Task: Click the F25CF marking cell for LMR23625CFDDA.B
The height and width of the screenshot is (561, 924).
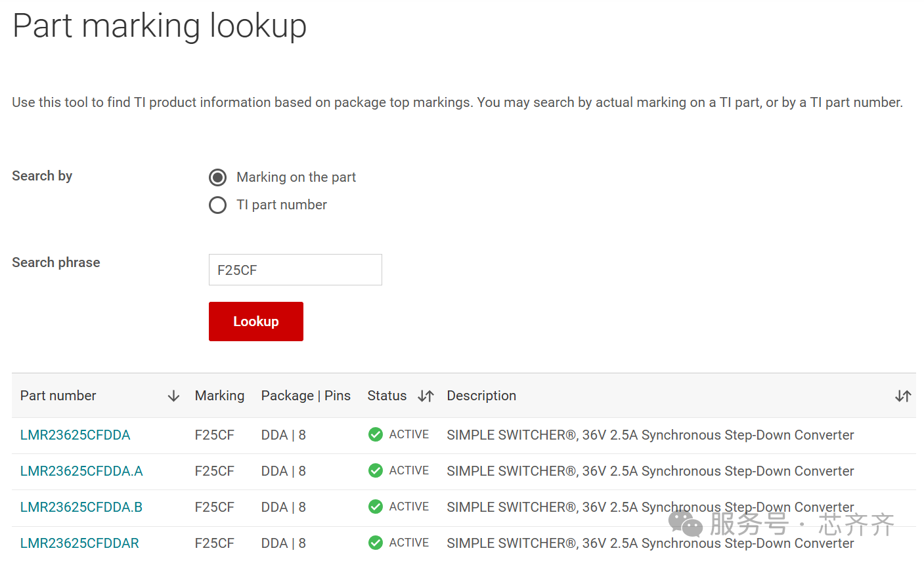Action: click(215, 507)
